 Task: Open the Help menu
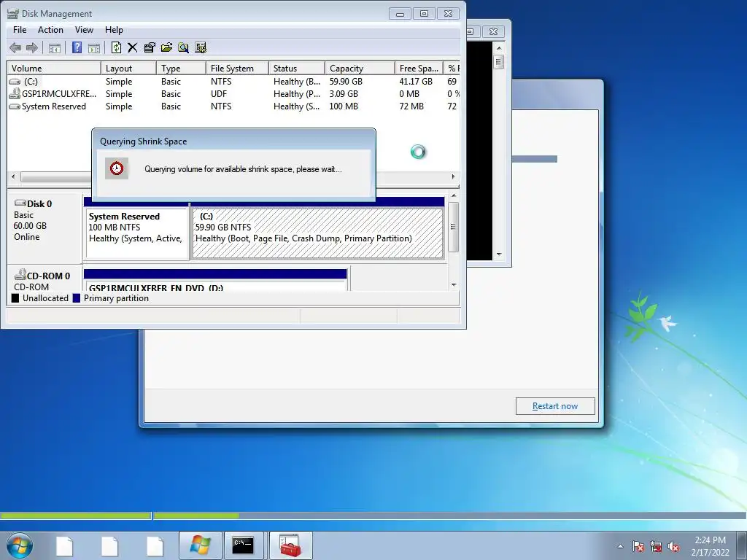(x=114, y=29)
